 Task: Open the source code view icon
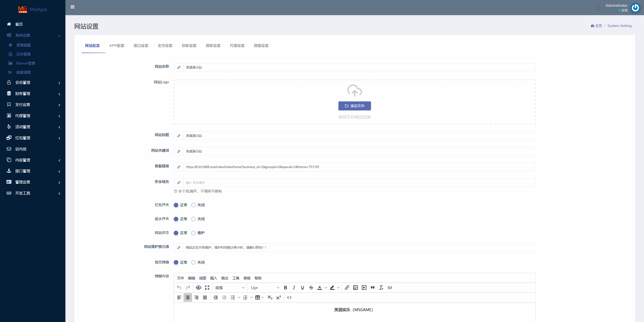(289, 297)
